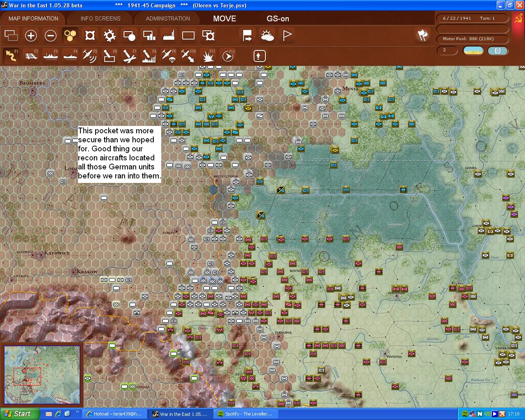Image resolution: width=525 pixels, height=420 pixels.
Task: Click War in the East taskbar button
Action: [x=180, y=414]
